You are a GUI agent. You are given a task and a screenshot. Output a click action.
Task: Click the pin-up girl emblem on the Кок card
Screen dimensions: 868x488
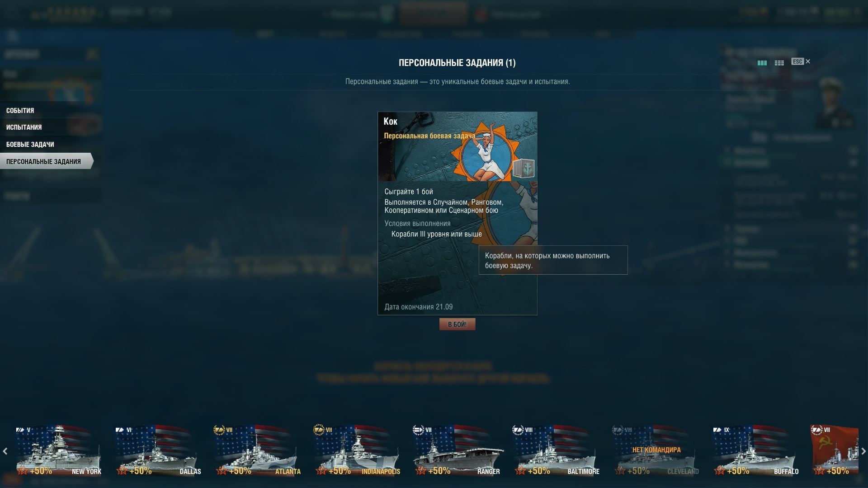point(485,152)
